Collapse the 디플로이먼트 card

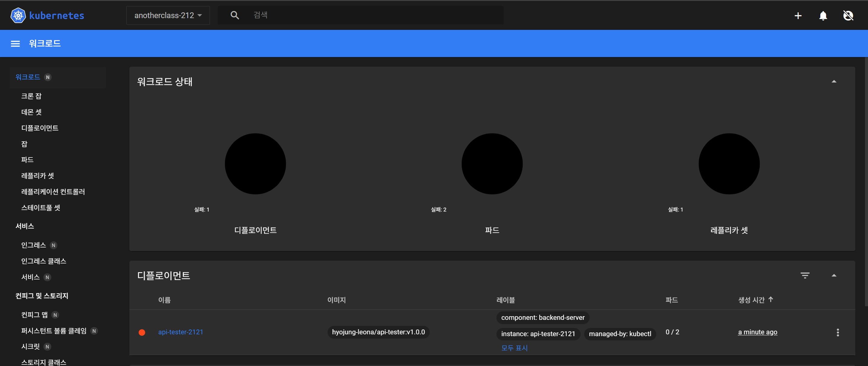click(834, 275)
